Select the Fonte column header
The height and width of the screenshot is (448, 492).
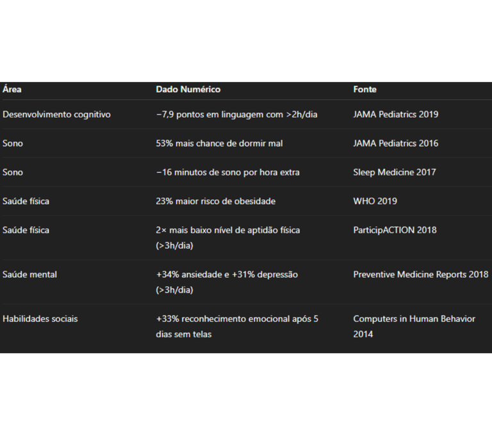(x=365, y=90)
